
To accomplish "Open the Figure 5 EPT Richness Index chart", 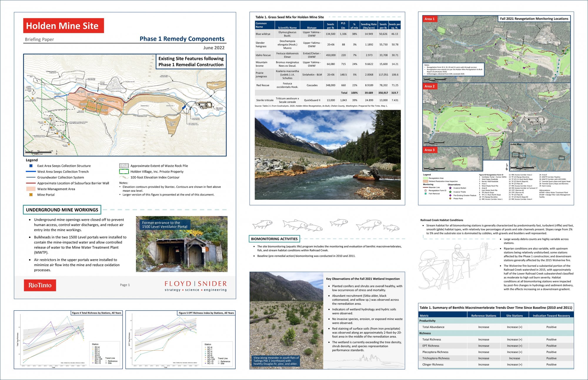I will (180, 340).
